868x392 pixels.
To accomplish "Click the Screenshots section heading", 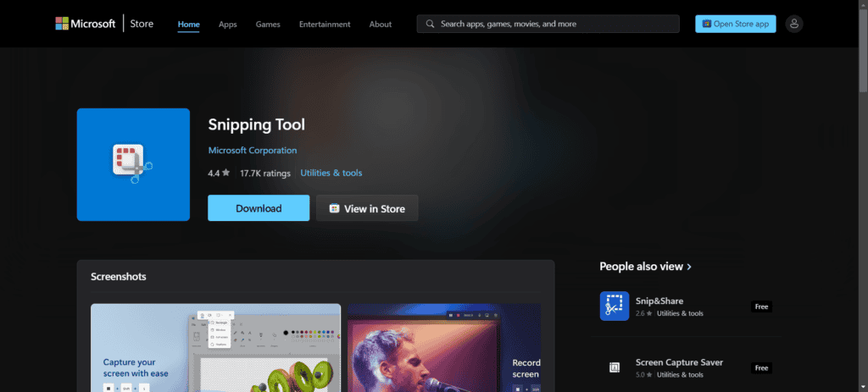I will click(119, 277).
